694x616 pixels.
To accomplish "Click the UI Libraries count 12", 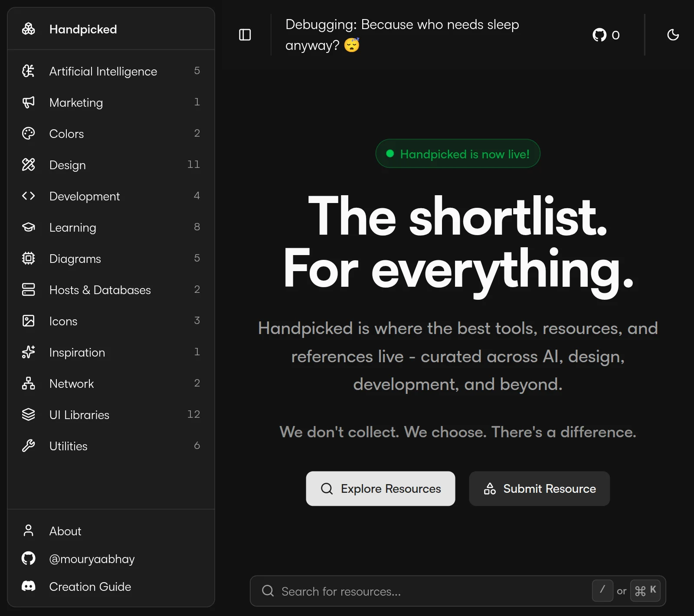I will click(193, 414).
